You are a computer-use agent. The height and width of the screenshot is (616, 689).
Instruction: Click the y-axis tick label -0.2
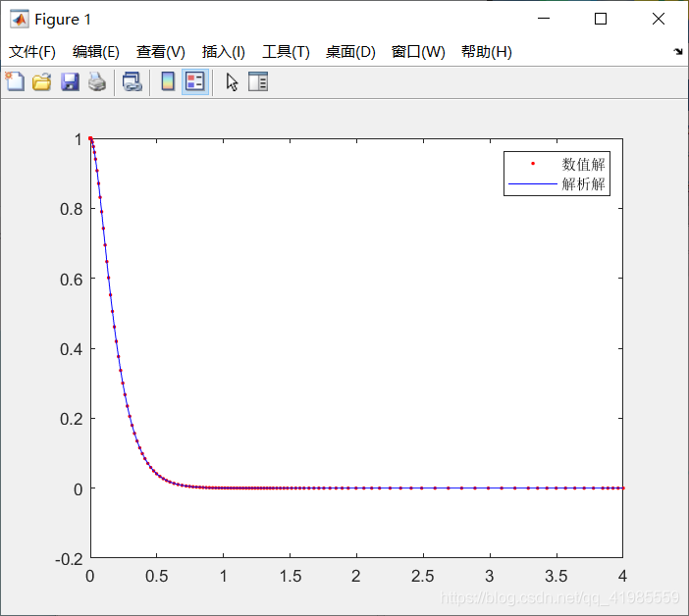pos(69,559)
